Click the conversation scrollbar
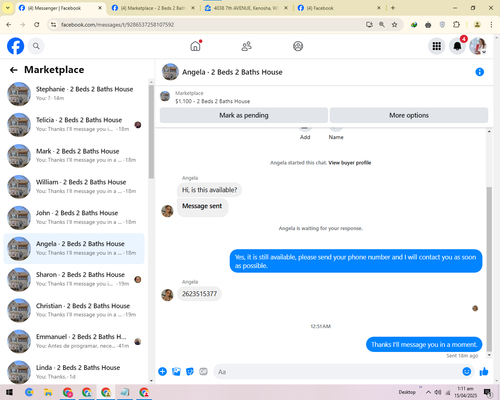500x400 pixels. click(x=489, y=269)
